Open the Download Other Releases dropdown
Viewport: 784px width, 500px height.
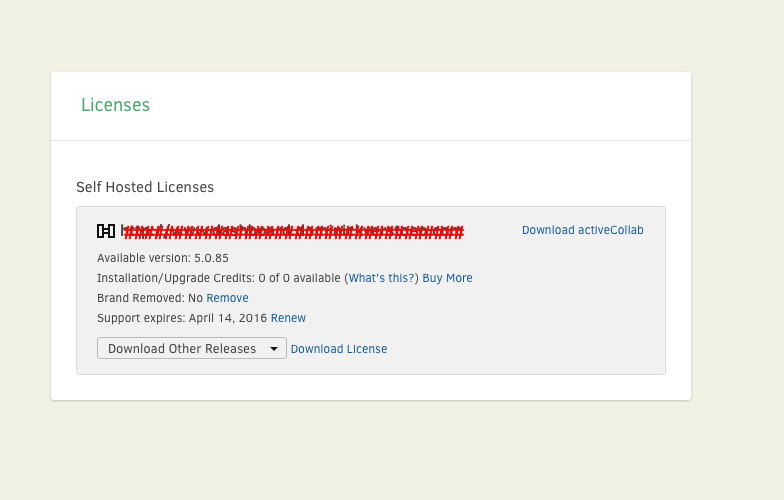[x=192, y=348]
